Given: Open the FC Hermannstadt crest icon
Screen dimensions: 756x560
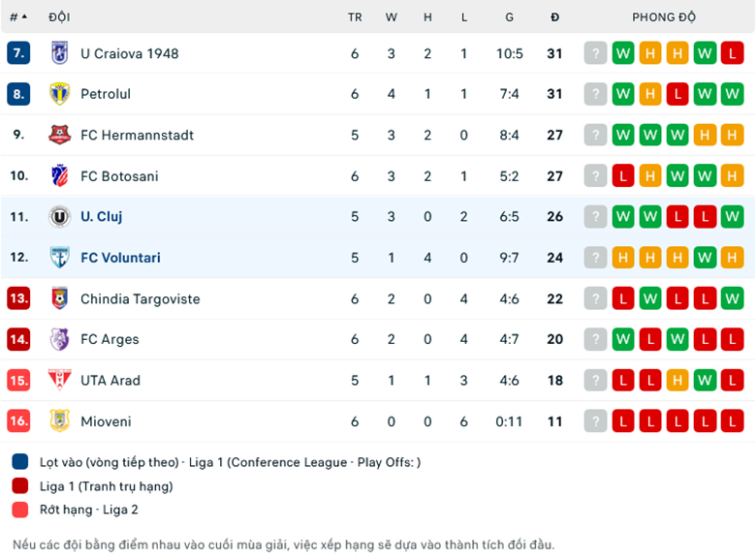Looking at the screenshot, I should coord(60,135).
